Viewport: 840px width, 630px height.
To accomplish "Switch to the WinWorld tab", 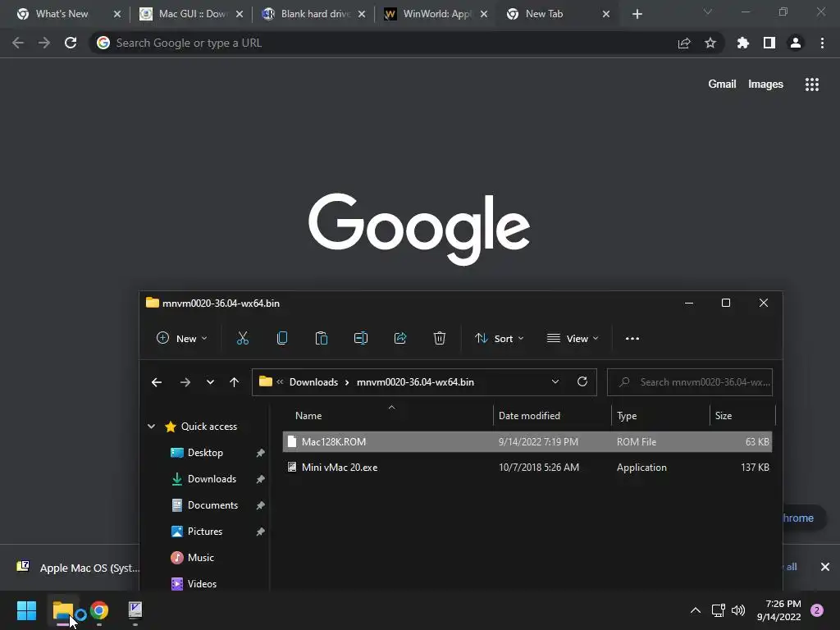I will point(435,14).
